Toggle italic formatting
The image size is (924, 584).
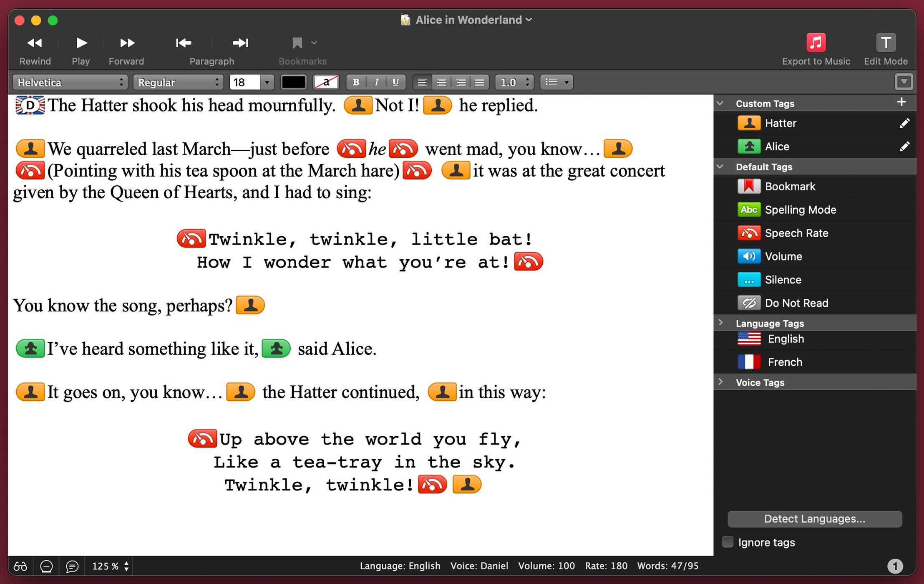point(376,82)
